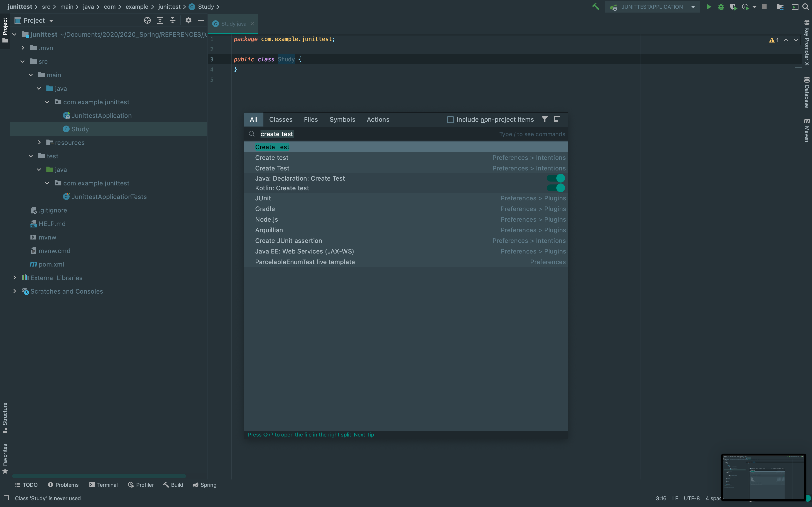Open the Terminal tool window button
The width and height of the screenshot is (812, 507).
tap(103, 485)
